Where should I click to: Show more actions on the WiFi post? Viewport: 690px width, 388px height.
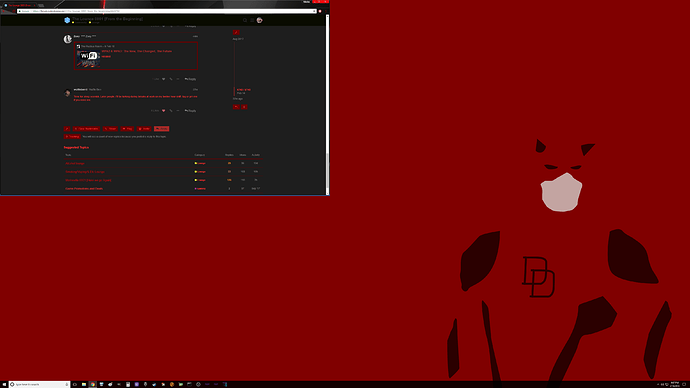click(x=178, y=79)
